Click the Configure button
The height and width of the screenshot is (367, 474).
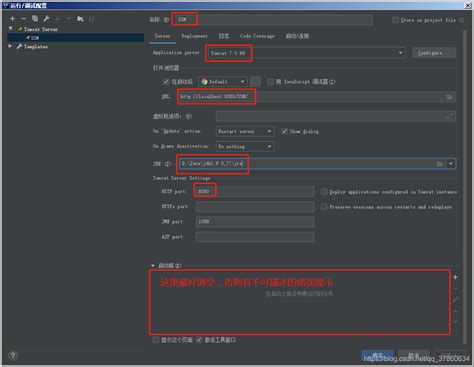434,53
